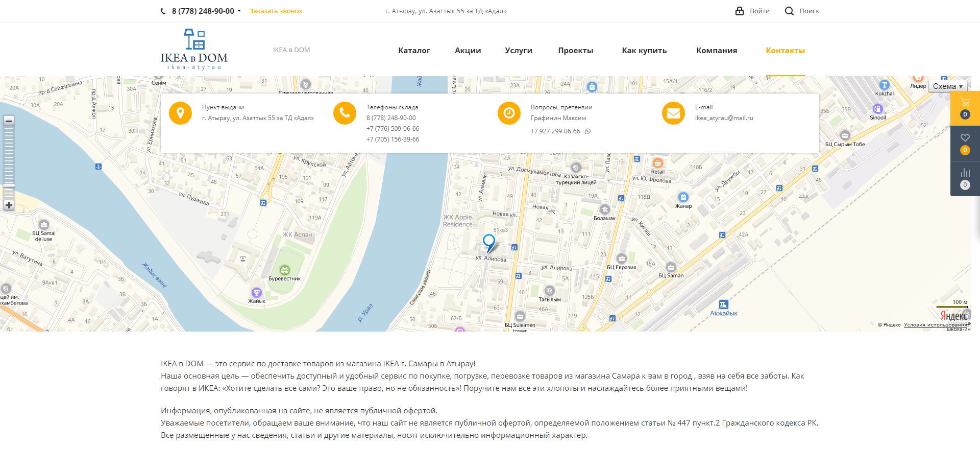
Task: Click 'Заказать звонок' link
Action: 276,11
